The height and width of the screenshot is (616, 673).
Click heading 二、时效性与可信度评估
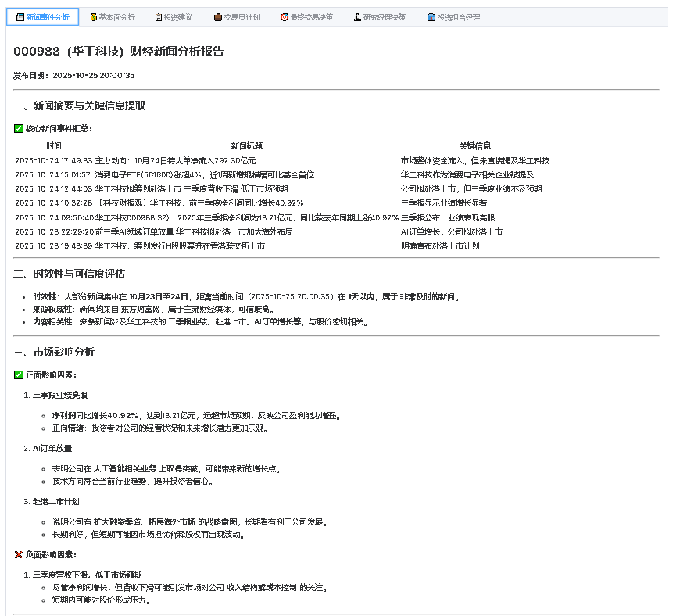(69, 274)
